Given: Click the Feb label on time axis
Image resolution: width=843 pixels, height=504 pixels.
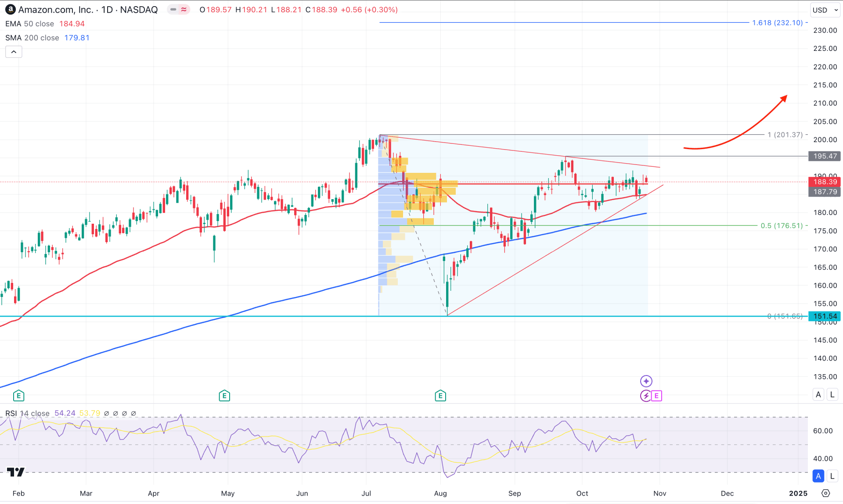Looking at the screenshot, I should [18, 493].
